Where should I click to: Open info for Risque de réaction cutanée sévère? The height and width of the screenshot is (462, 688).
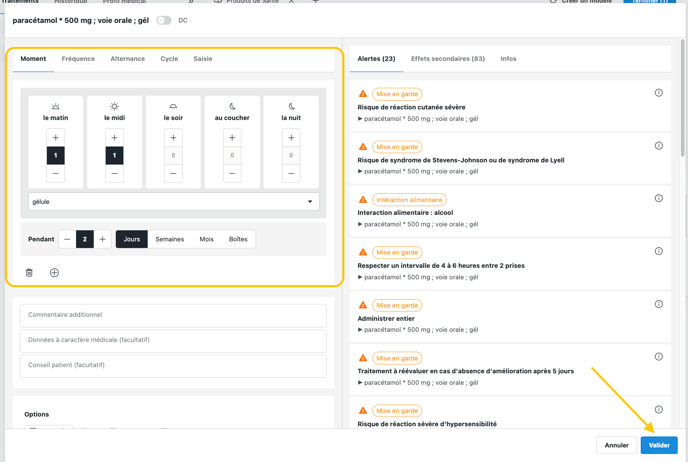pyautogui.click(x=658, y=93)
